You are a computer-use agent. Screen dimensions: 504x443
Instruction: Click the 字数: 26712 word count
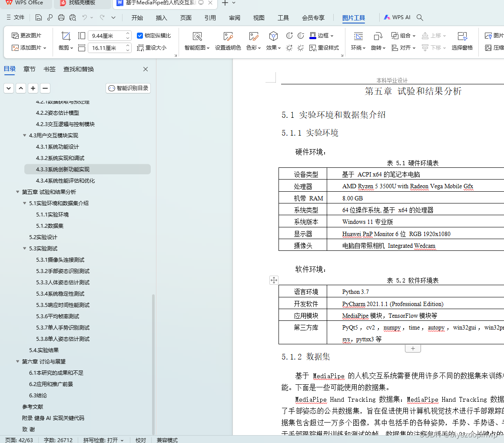point(58,440)
